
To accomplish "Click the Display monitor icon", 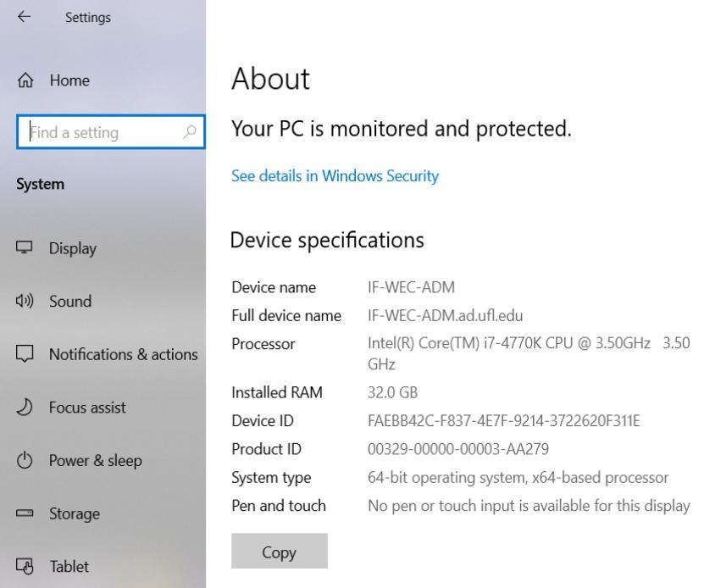I will 25,247.
